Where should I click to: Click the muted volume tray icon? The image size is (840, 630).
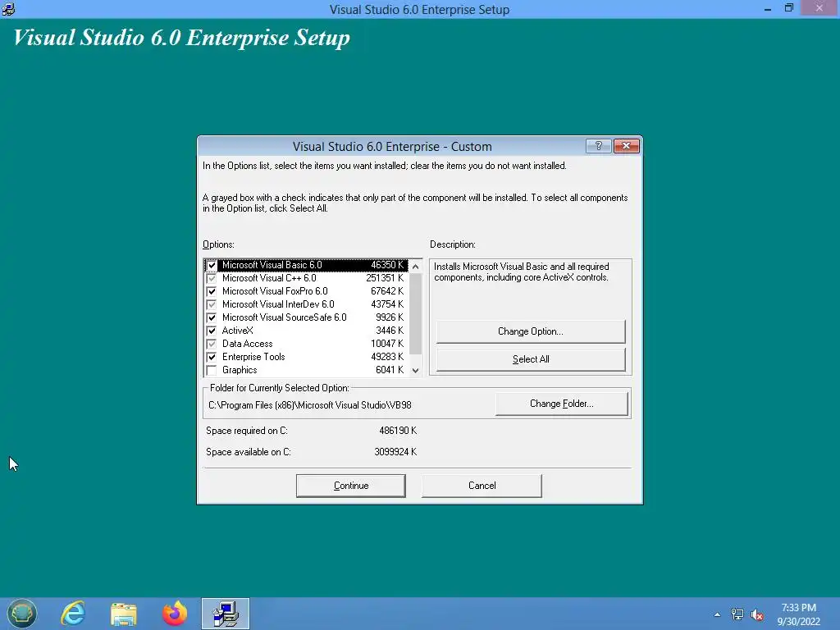(757, 615)
